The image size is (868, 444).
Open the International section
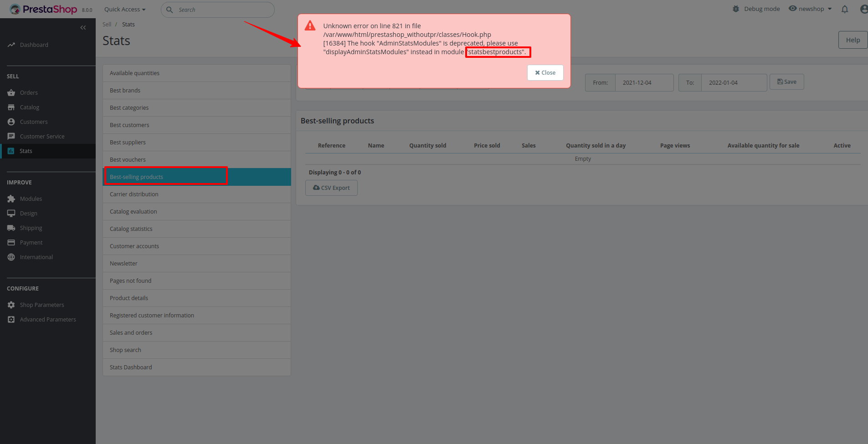coord(36,257)
